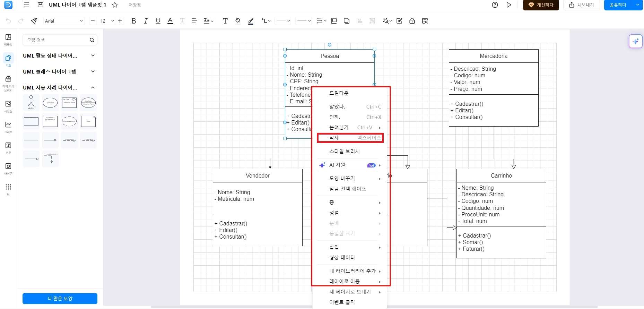The height and width of the screenshot is (309, 644).
Task: Open the AI assistant sparkle button
Action: [636, 41]
